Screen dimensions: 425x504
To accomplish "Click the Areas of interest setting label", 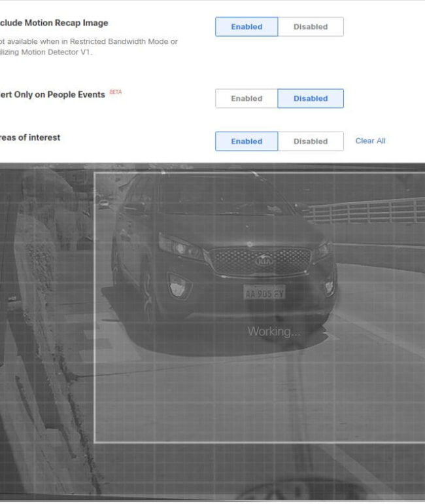I will (30, 137).
